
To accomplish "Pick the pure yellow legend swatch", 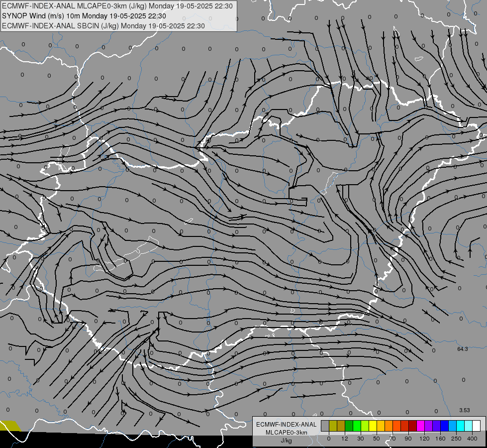I will [373, 426].
